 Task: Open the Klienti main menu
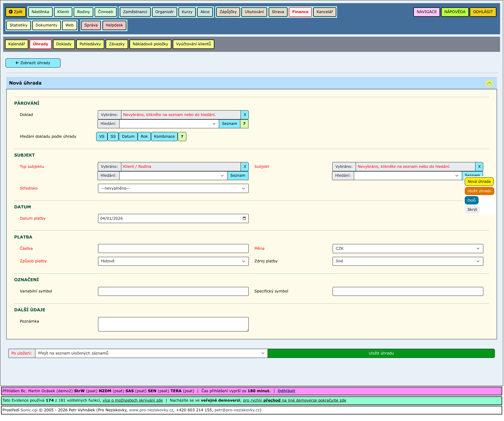[x=63, y=12]
